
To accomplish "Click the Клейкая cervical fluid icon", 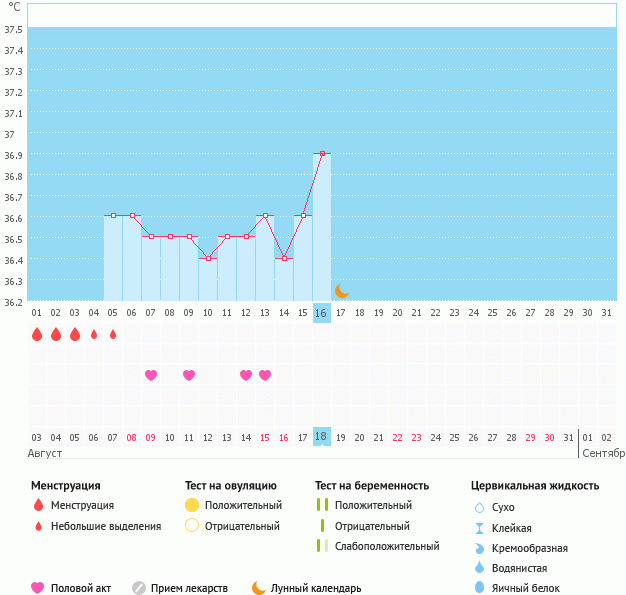I will point(480,528).
